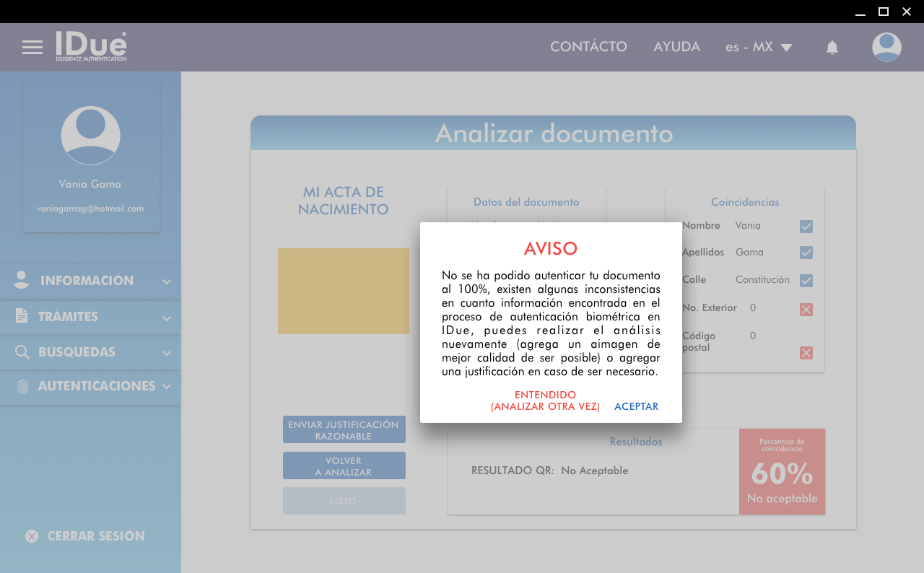
Task: Expand the Autenticaciones chevron
Action: point(167,387)
